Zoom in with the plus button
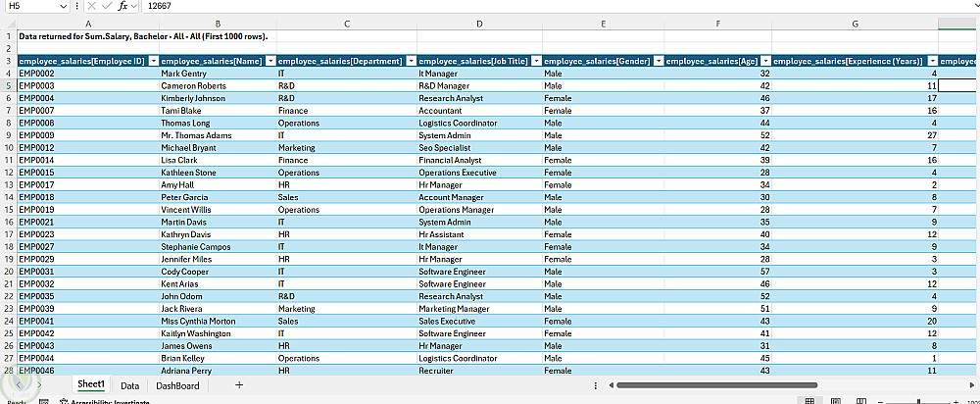 956,401
